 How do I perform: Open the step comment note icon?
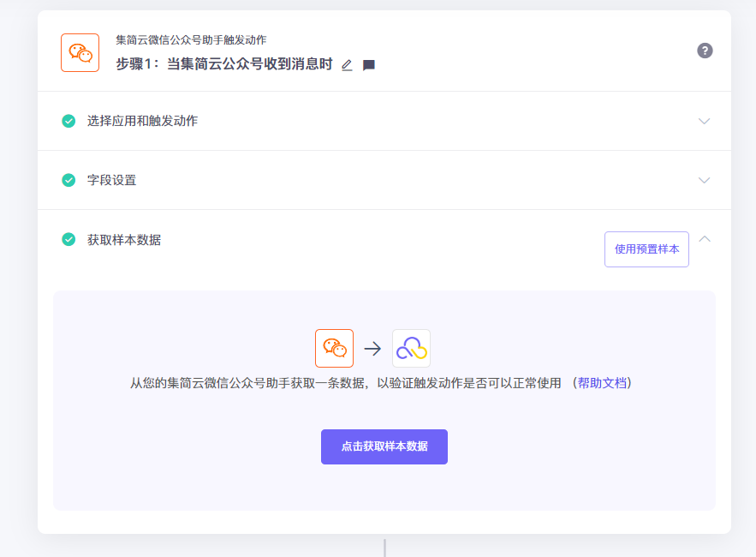tap(369, 64)
